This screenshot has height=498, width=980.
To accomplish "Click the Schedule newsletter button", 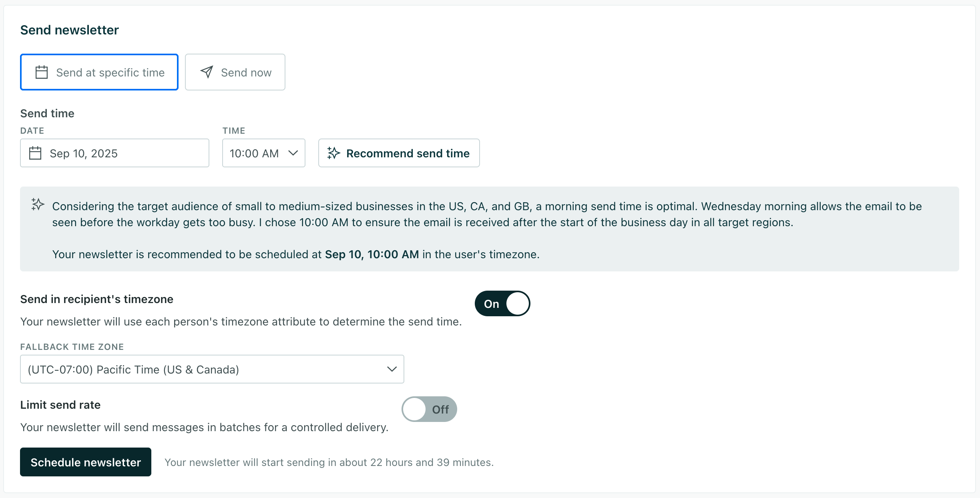I will tap(85, 462).
